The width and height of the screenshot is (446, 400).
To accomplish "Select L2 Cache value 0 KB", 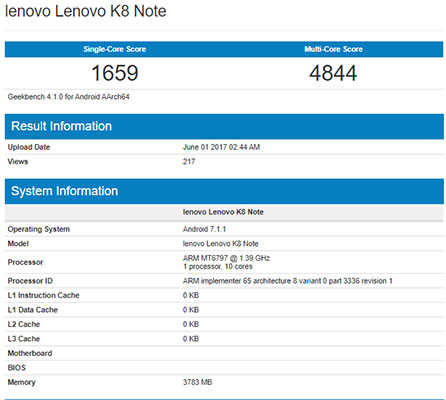I will click(191, 324).
